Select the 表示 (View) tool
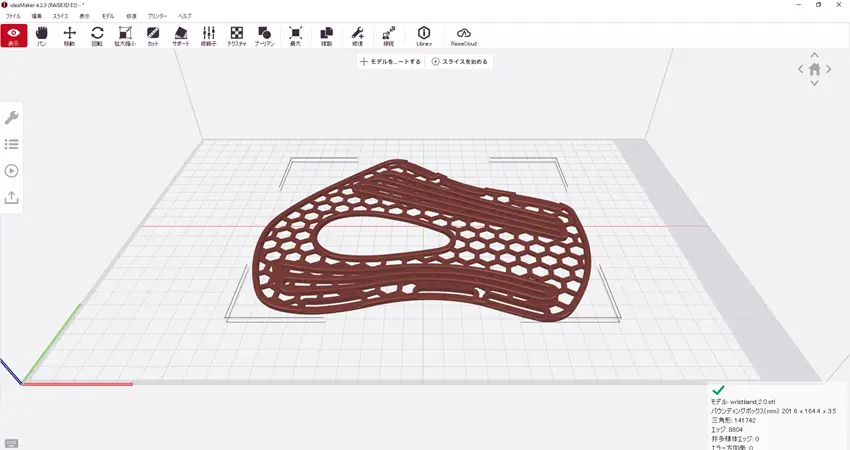This screenshot has height=450, width=850. click(14, 37)
